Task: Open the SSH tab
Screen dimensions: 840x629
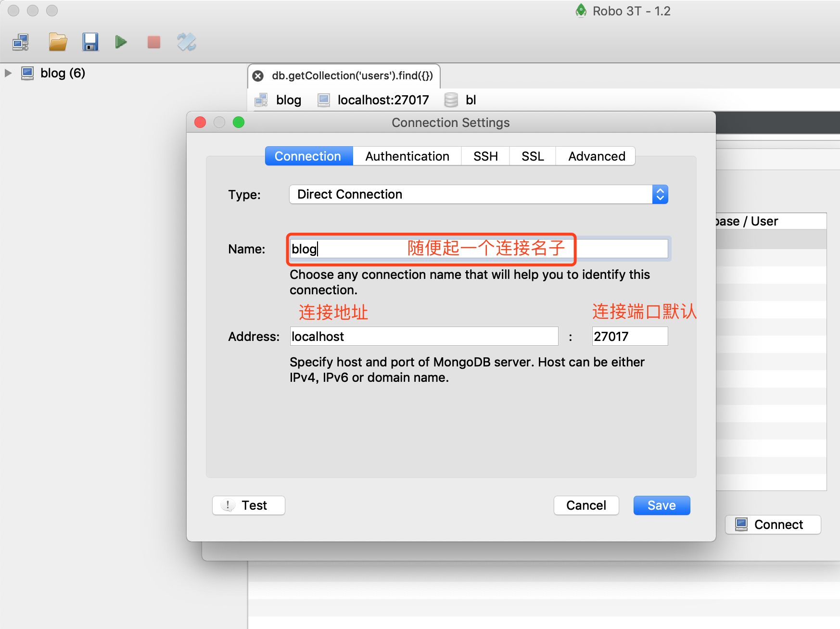Action: pyautogui.click(x=485, y=156)
